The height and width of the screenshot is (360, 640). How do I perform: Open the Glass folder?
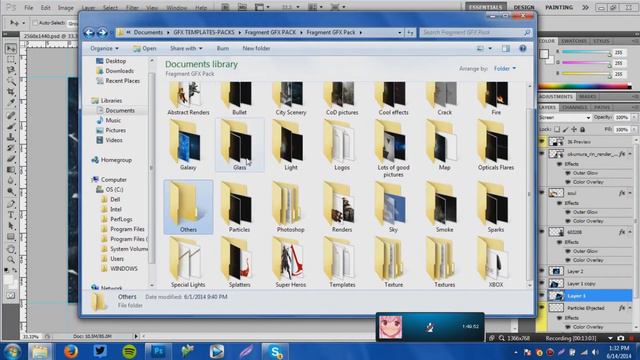click(240, 145)
